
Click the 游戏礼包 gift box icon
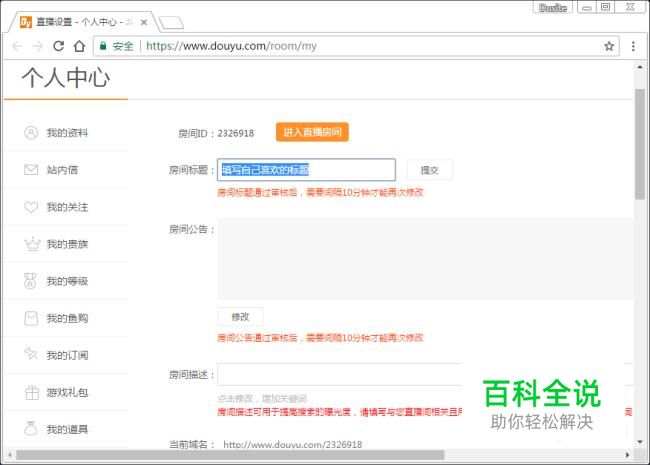click(32, 392)
